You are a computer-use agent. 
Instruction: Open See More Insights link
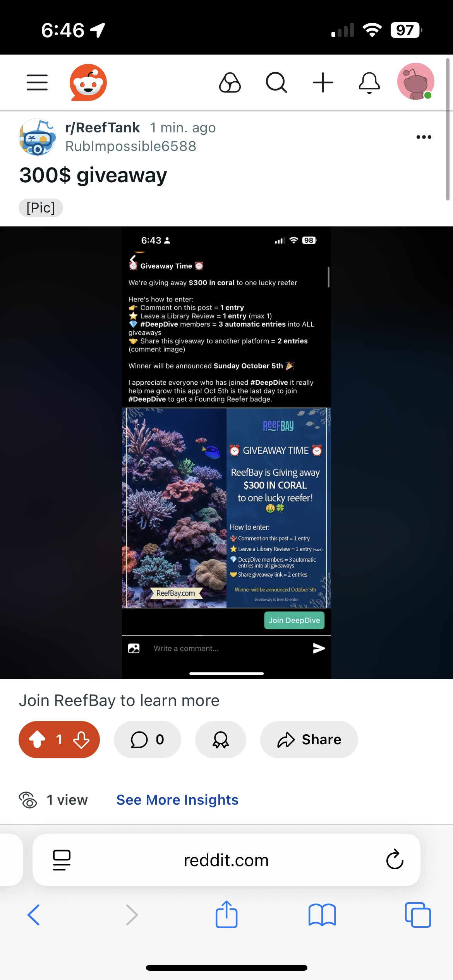coord(177,800)
